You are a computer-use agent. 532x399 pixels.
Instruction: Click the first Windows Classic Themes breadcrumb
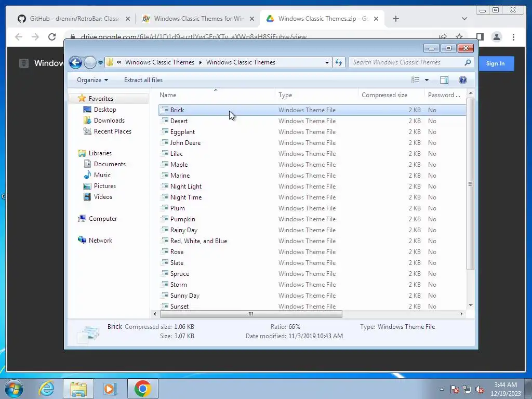(x=159, y=62)
